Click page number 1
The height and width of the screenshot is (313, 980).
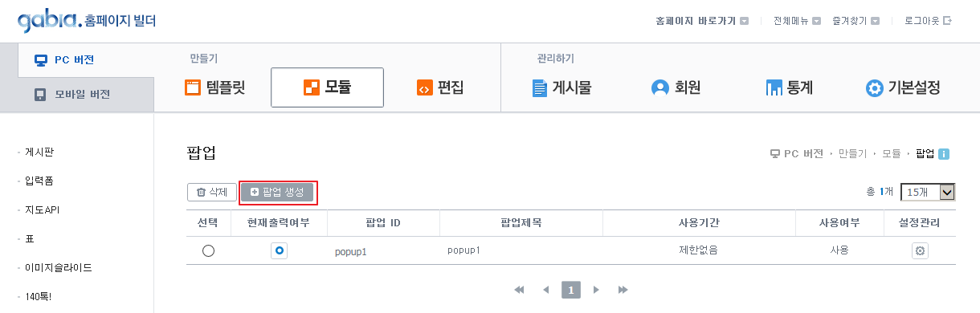click(571, 290)
